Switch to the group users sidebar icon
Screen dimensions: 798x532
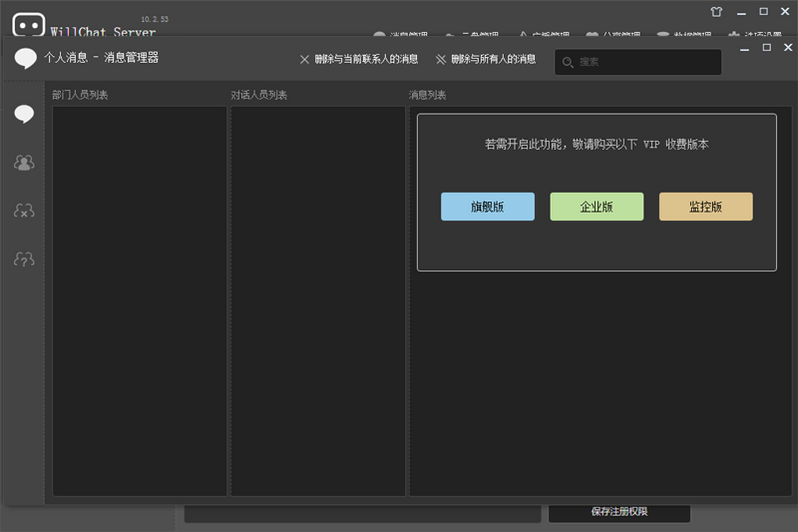[25, 162]
